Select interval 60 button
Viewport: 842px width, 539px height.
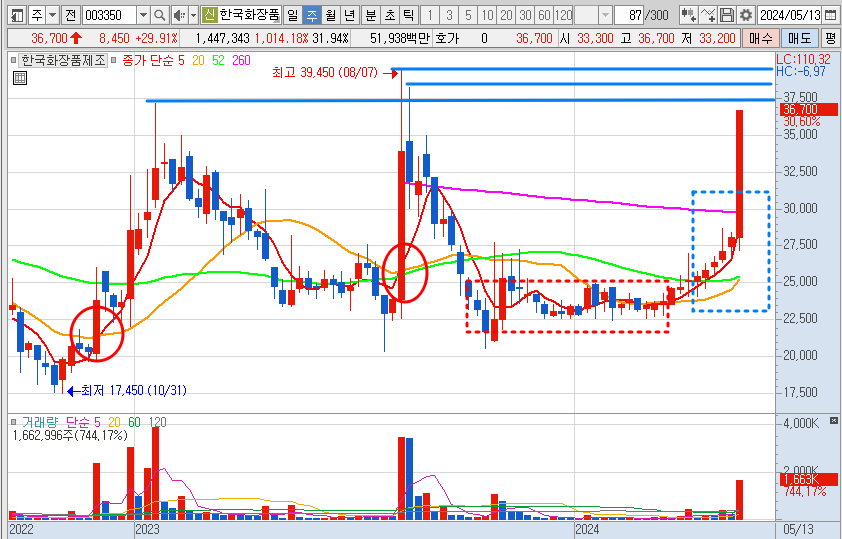[545, 15]
